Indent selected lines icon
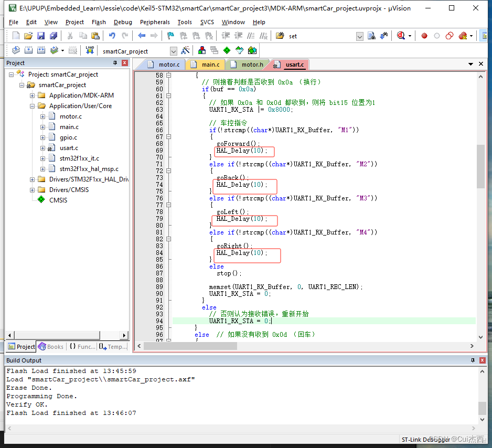Viewport: 492px width, 448px height. pos(226,36)
